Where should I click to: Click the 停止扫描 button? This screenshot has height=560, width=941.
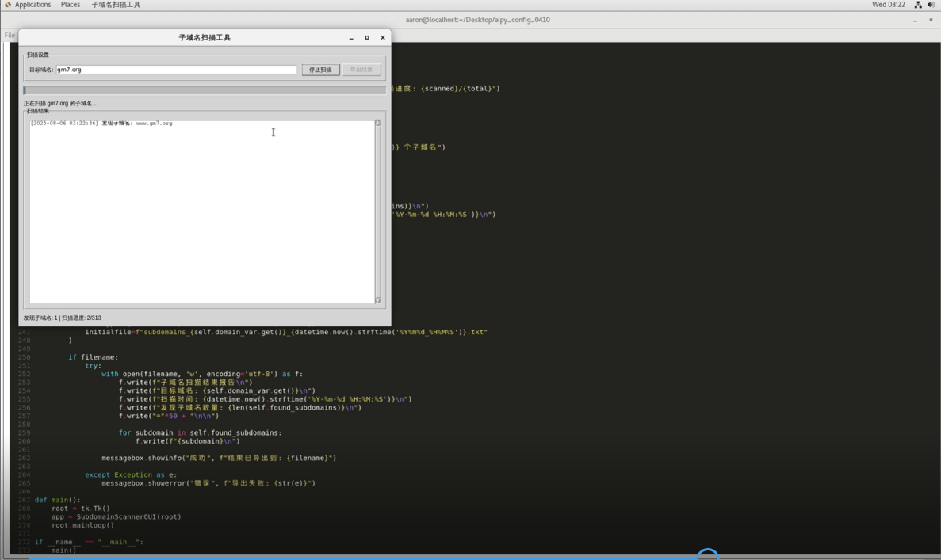pyautogui.click(x=320, y=70)
